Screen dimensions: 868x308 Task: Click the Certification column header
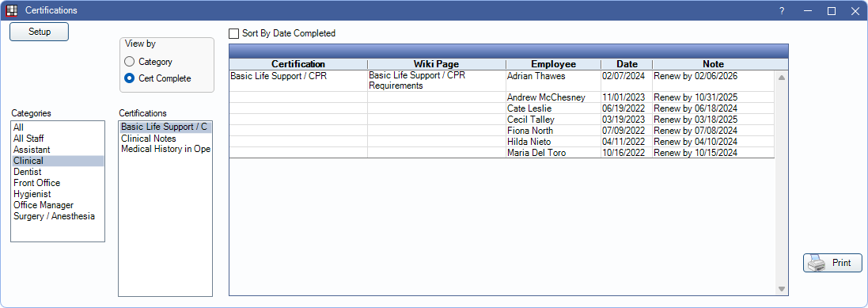[298, 64]
